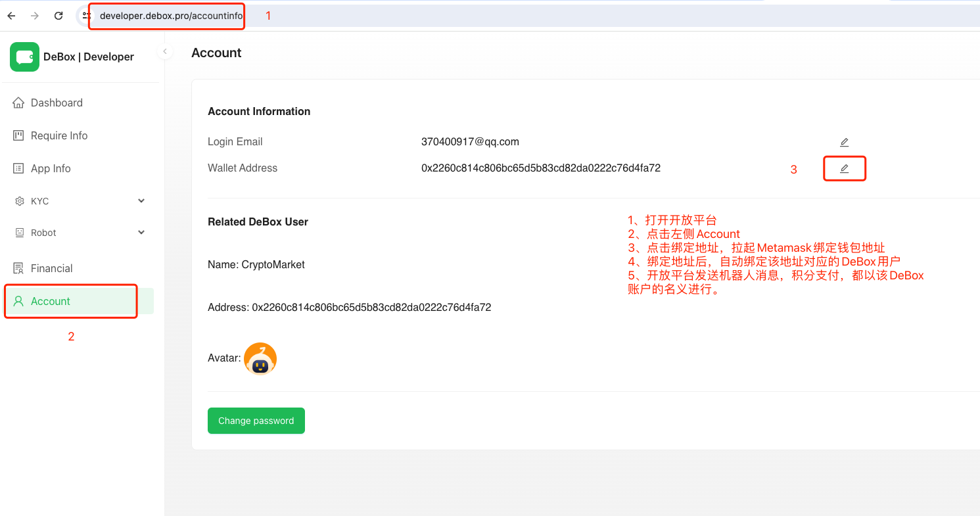Click the DeBox | Developer title text
Viewport: 980px width, 516px height.
tap(89, 57)
